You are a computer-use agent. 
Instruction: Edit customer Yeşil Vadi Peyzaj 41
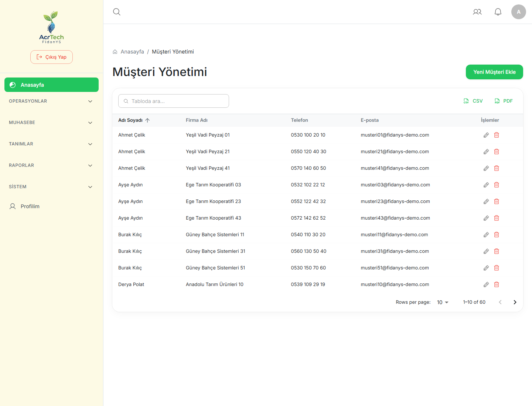point(486,168)
